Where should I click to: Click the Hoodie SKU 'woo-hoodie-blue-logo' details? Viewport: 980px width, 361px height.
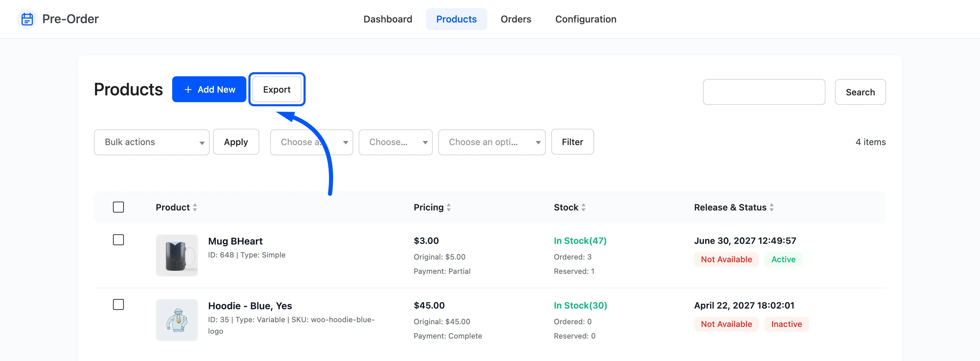pyautogui.click(x=291, y=325)
